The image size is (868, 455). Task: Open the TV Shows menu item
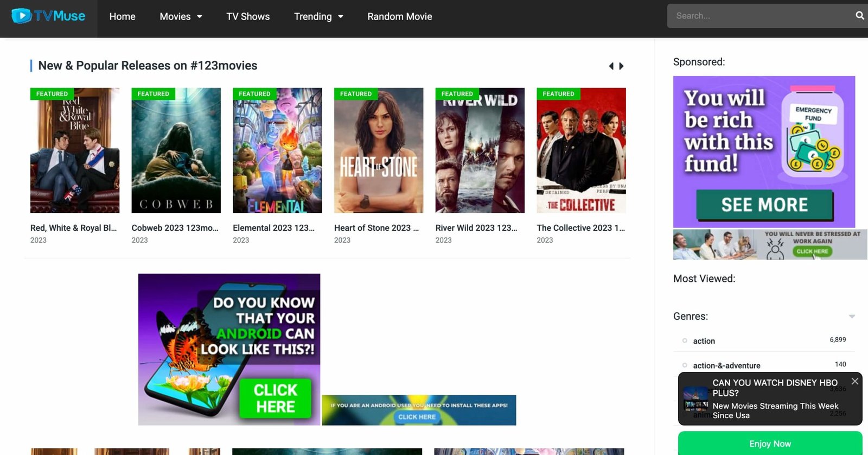tap(248, 16)
